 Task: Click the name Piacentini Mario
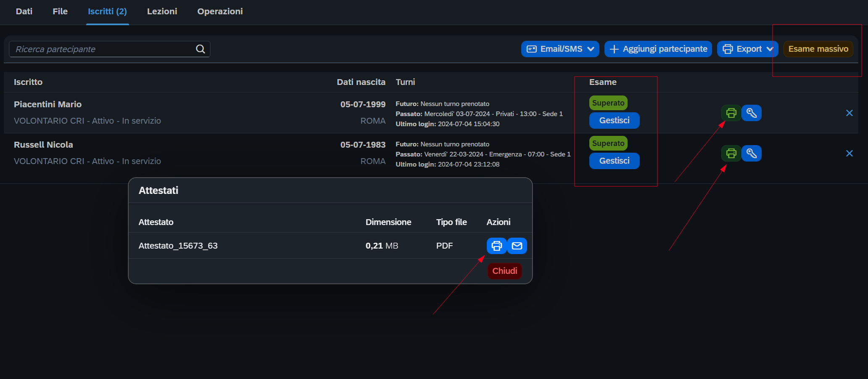tap(47, 104)
